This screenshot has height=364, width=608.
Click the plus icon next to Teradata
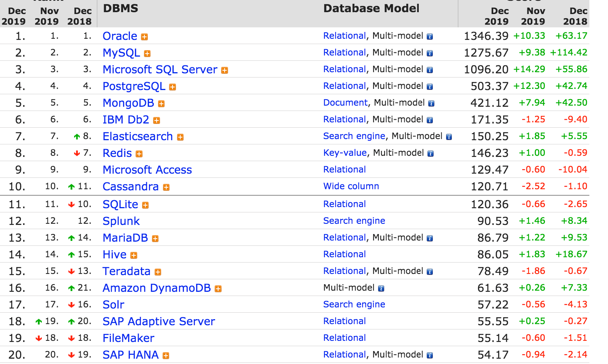(158, 272)
